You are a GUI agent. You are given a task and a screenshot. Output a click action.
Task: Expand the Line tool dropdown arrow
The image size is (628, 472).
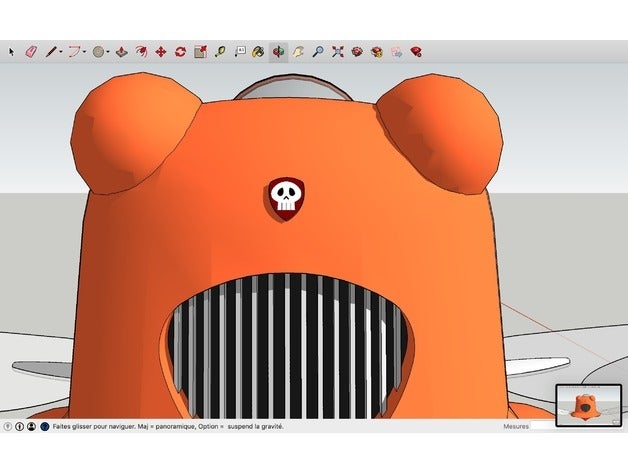pos(60,51)
